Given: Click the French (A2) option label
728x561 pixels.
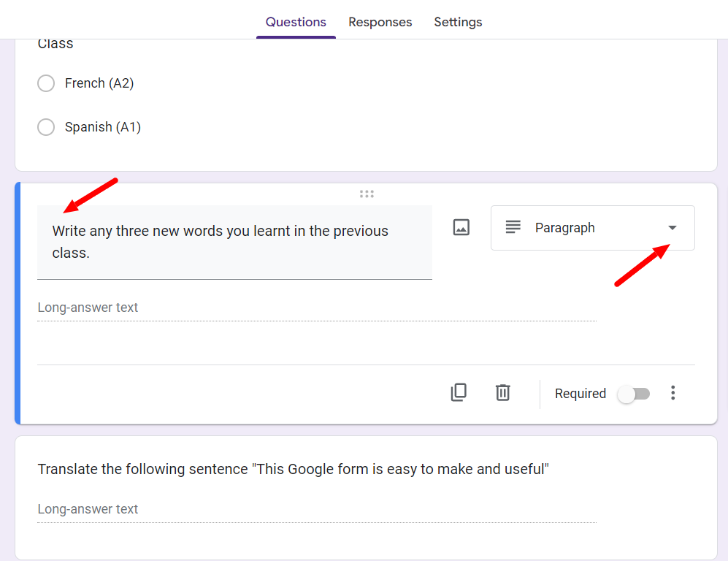Looking at the screenshot, I should tap(99, 83).
